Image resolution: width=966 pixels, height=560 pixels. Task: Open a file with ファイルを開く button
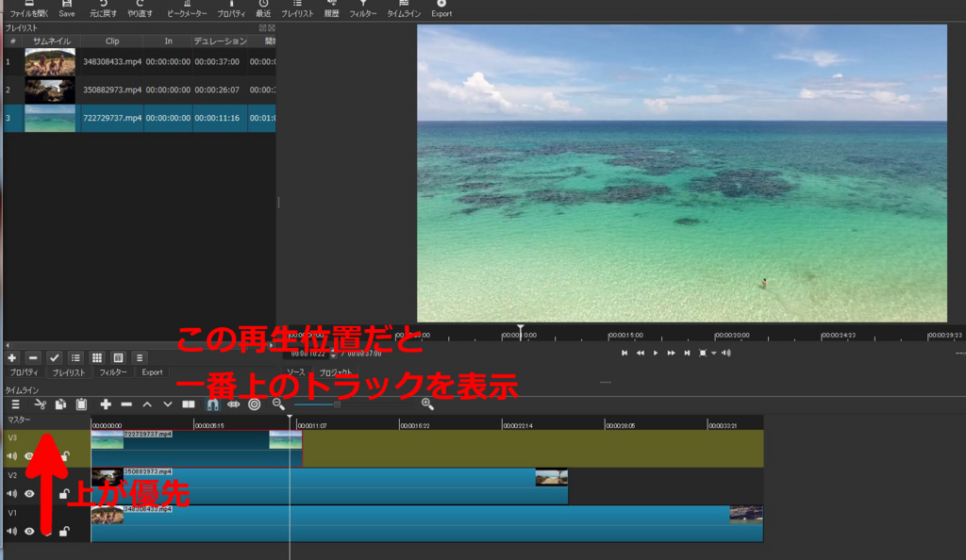tap(29, 8)
